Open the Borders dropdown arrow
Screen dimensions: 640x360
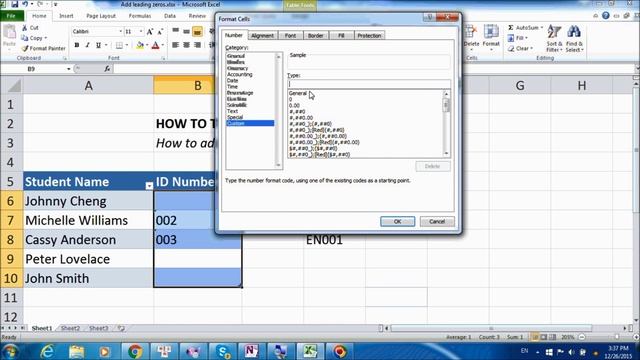click(127, 45)
